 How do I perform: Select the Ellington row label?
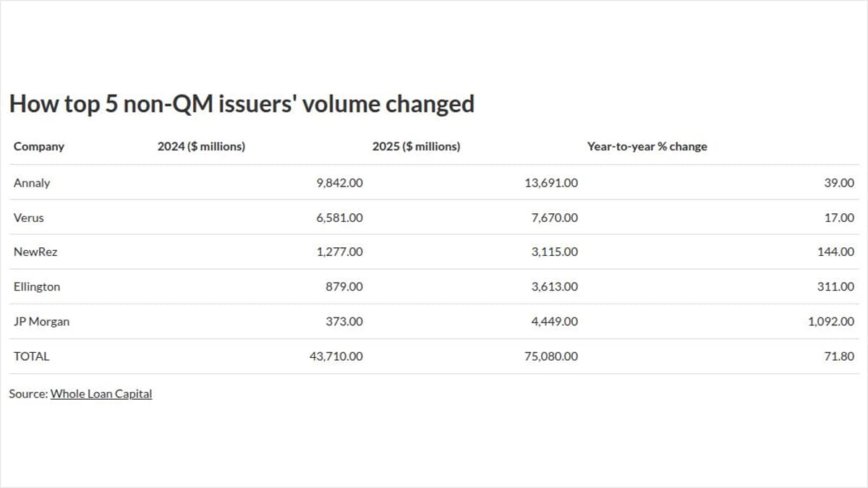click(x=37, y=287)
